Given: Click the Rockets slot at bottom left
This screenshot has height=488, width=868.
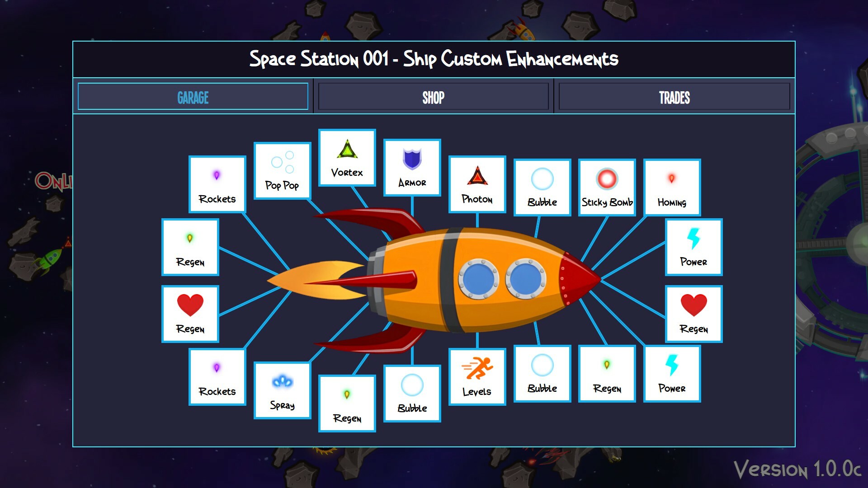Looking at the screenshot, I should tap(217, 376).
